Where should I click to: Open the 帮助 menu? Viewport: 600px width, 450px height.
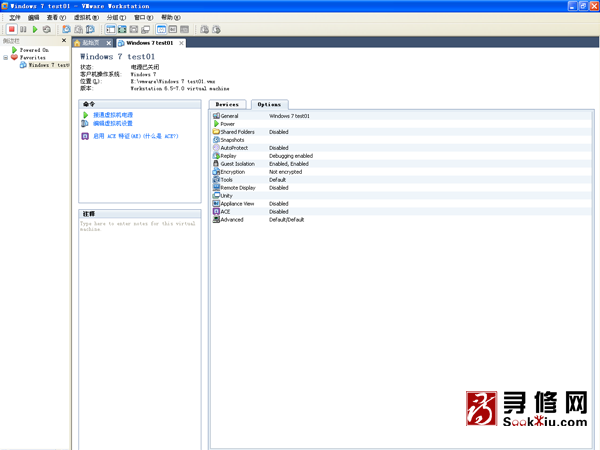pyautogui.click(x=171, y=18)
